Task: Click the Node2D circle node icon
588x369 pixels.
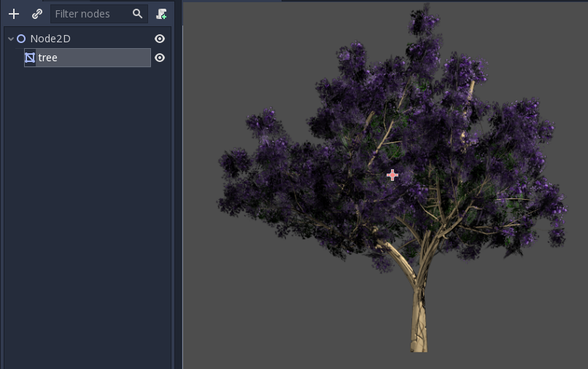Action: (21, 39)
